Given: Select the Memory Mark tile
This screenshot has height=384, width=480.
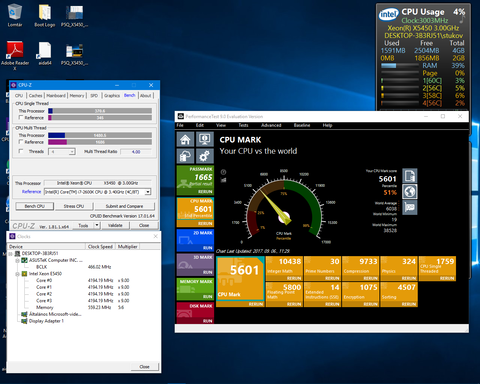Looking at the screenshot, I should coord(195,289).
